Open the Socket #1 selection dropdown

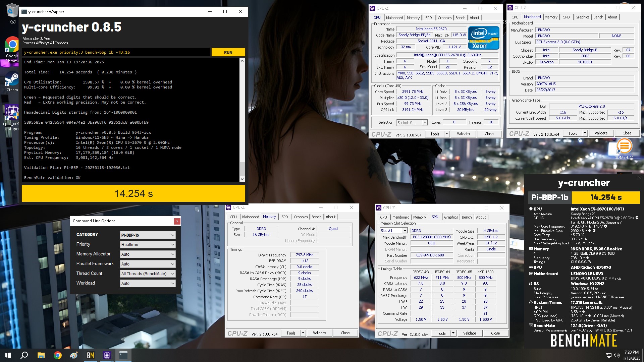pos(412,123)
